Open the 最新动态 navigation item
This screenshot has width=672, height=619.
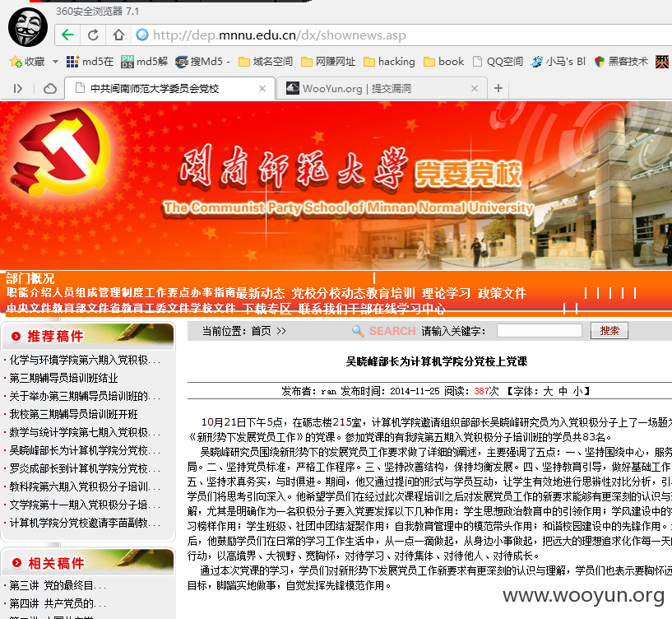260,293
